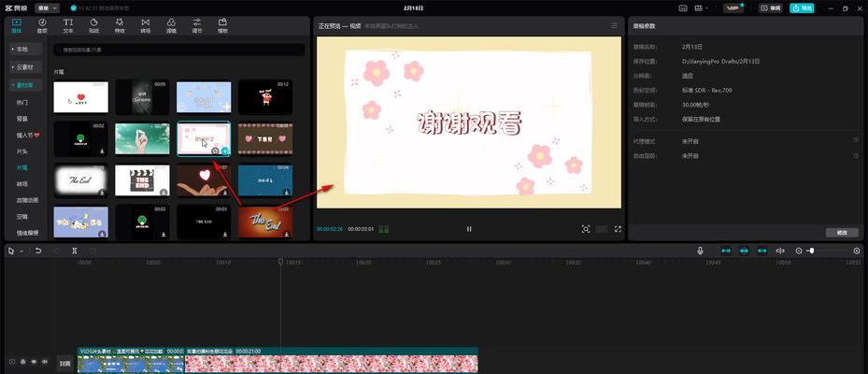Select the 背景 category
This screenshot has height=374, width=868.
pos(22,119)
